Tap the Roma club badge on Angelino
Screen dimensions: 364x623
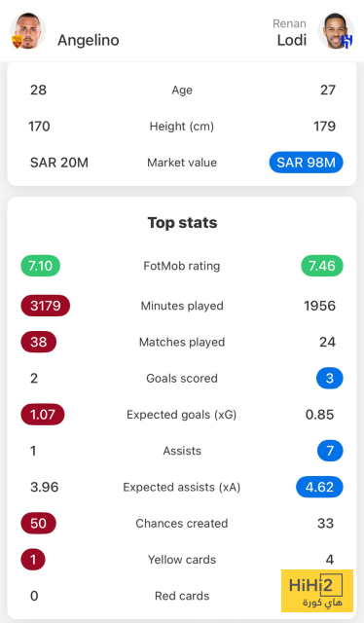[18, 41]
